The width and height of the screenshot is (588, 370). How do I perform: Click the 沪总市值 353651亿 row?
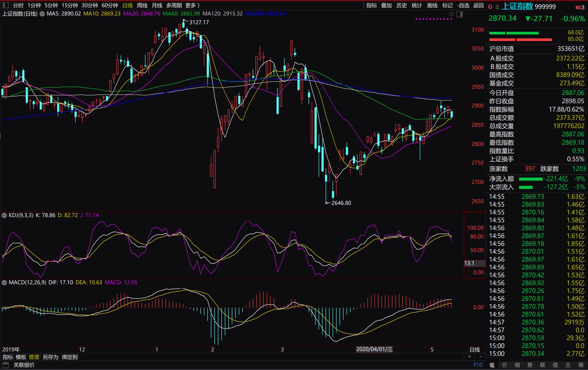click(x=537, y=49)
